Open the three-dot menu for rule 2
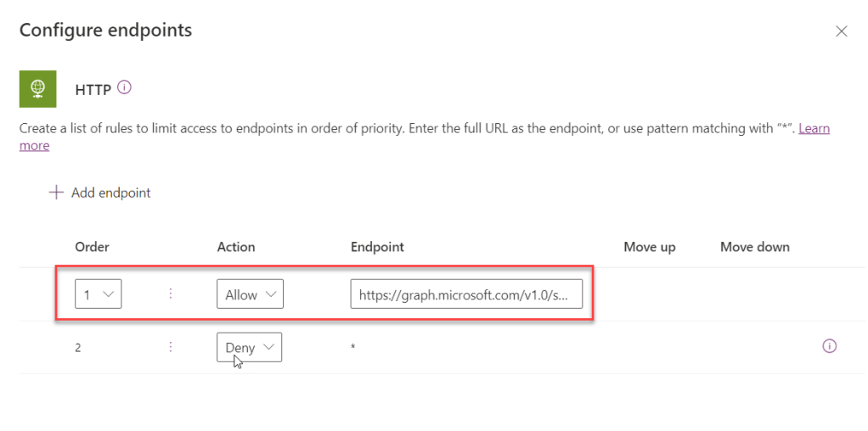Viewport: 868px width, 431px height. point(171,346)
